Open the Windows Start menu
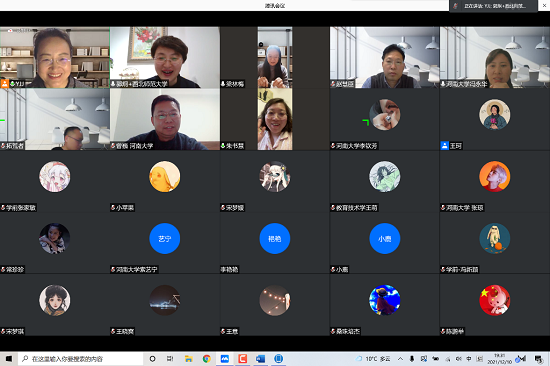The height and width of the screenshot is (366, 550). 9,359
